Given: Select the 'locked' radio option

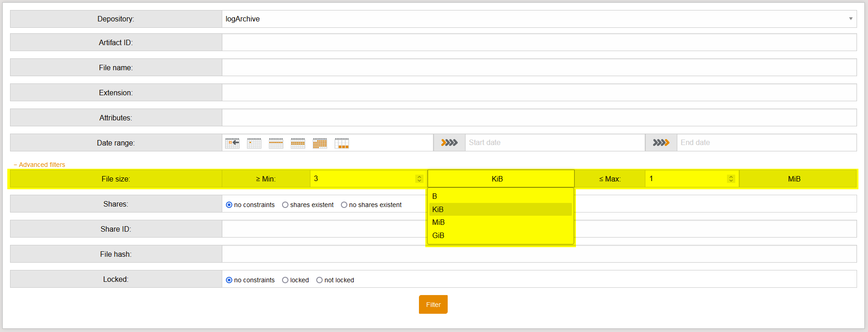Looking at the screenshot, I should (x=285, y=280).
